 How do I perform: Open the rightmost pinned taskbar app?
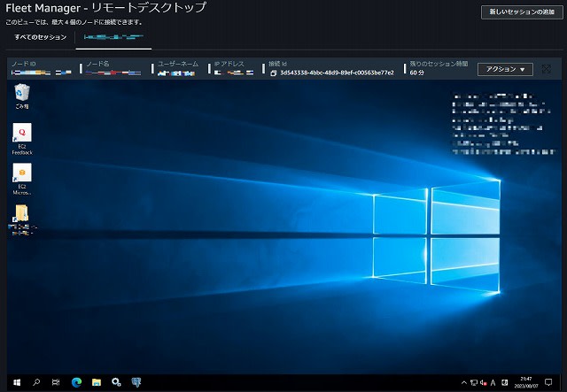[136, 382]
